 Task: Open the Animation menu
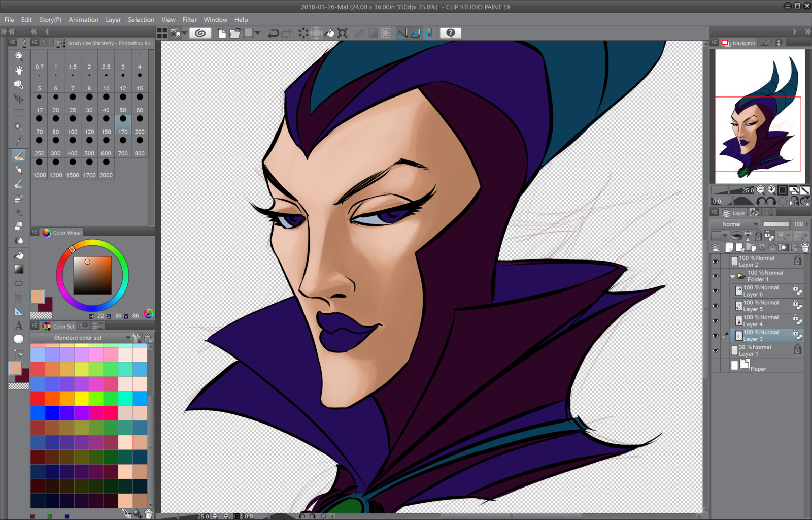(84, 19)
